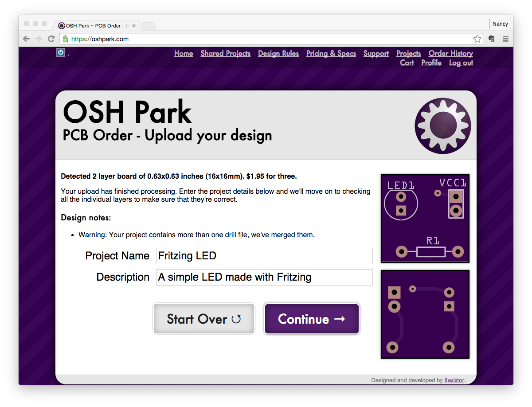Click the "Detected 2 layer board" summary text

click(179, 176)
